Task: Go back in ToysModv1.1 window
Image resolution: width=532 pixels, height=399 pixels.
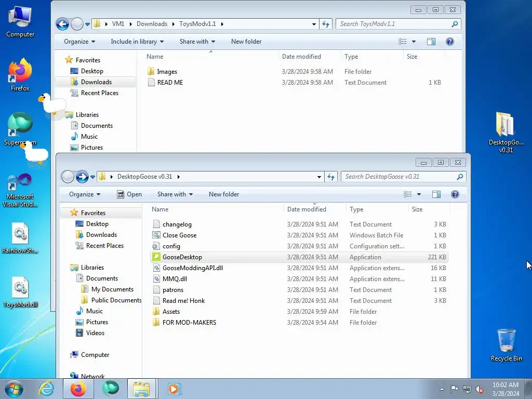Action: pos(62,24)
